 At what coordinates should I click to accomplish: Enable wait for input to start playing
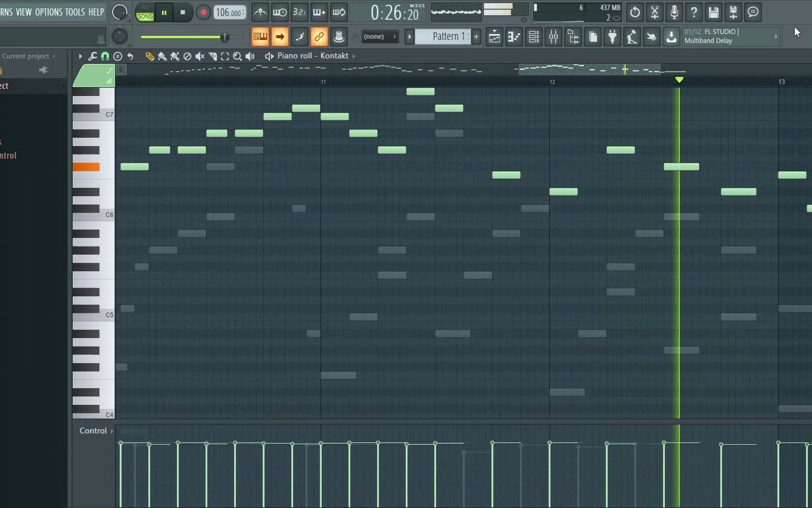coord(279,12)
